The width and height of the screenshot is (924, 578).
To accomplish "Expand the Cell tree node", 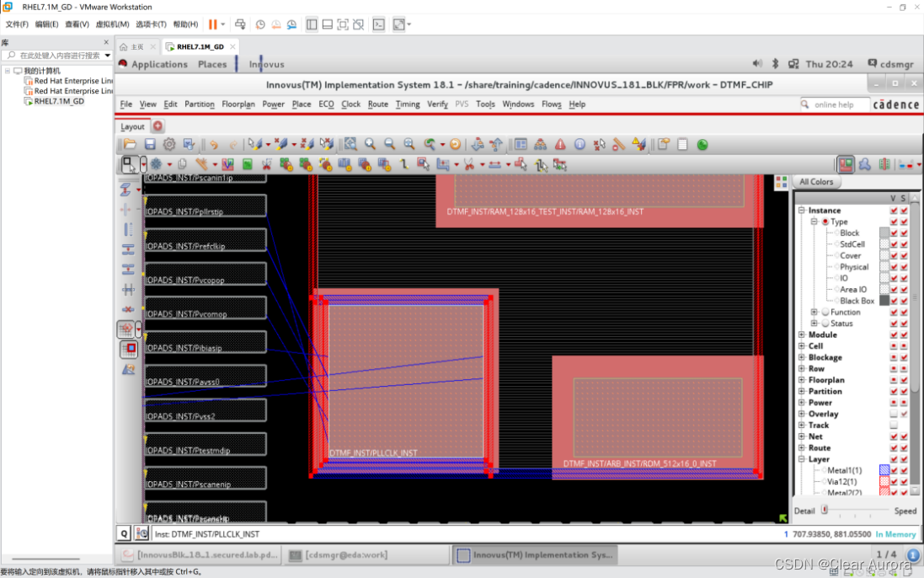I will pyautogui.click(x=801, y=345).
